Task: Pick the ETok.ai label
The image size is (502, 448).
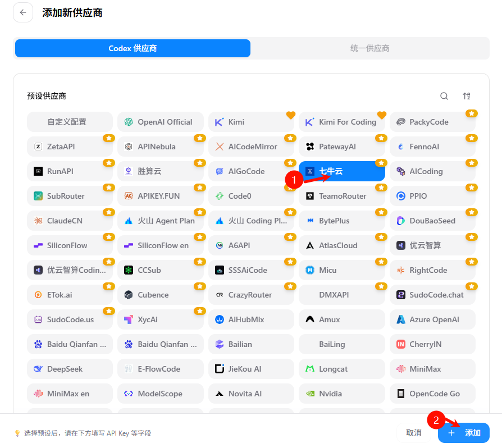Action: click(60, 295)
